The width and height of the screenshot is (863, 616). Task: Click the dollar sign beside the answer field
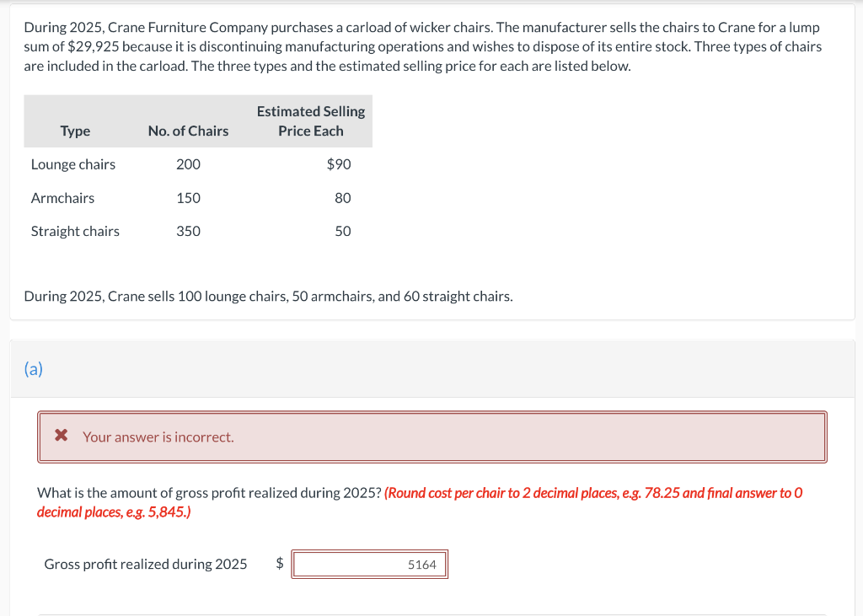[x=279, y=564]
